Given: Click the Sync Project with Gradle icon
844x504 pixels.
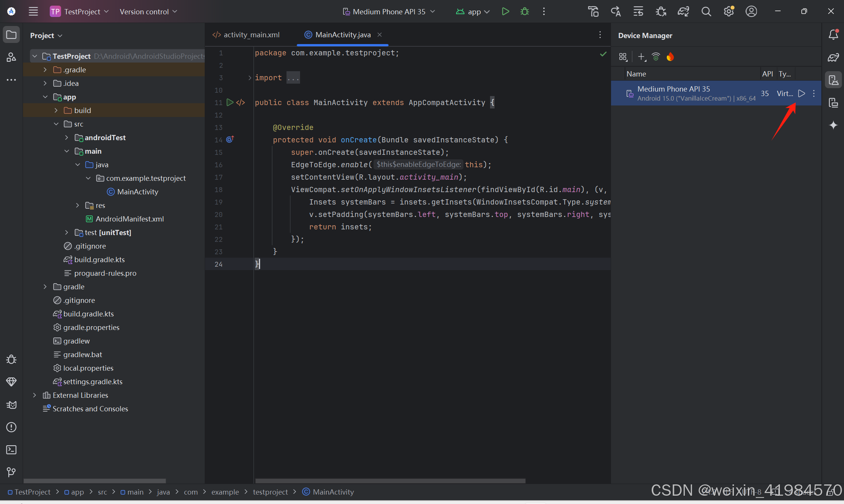Looking at the screenshot, I should tap(683, 12).
